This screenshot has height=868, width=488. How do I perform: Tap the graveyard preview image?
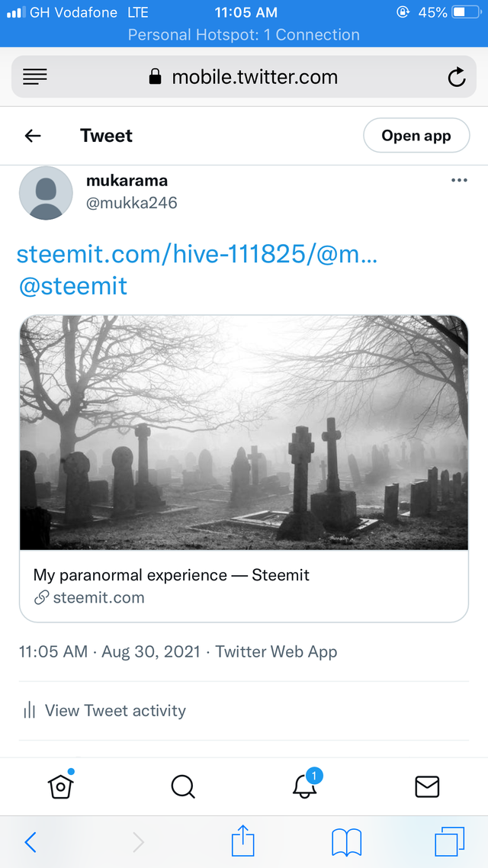244,432
